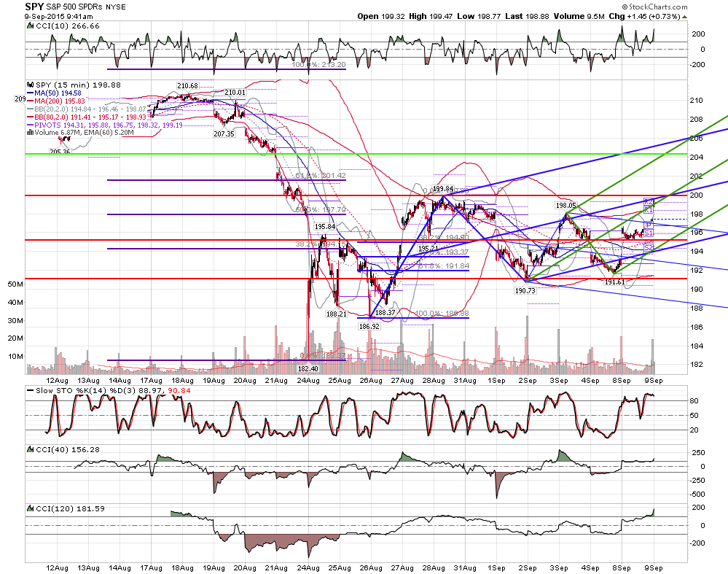Screen dimensions: 728x574
Task: Click the "186.92" price low label
Action: pos(369,326)
